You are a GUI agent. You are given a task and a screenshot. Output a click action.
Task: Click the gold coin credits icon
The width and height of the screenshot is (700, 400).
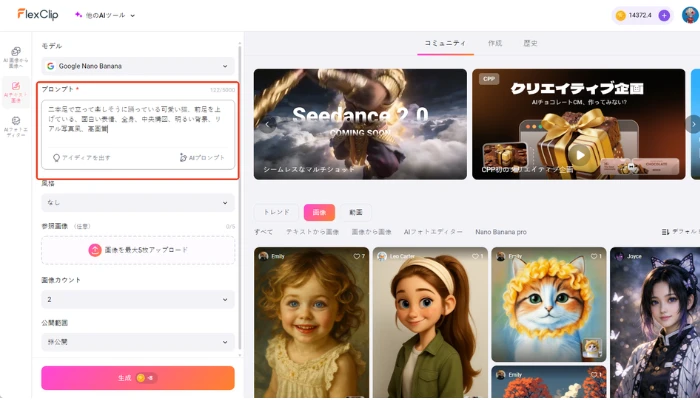pos(621,16)
